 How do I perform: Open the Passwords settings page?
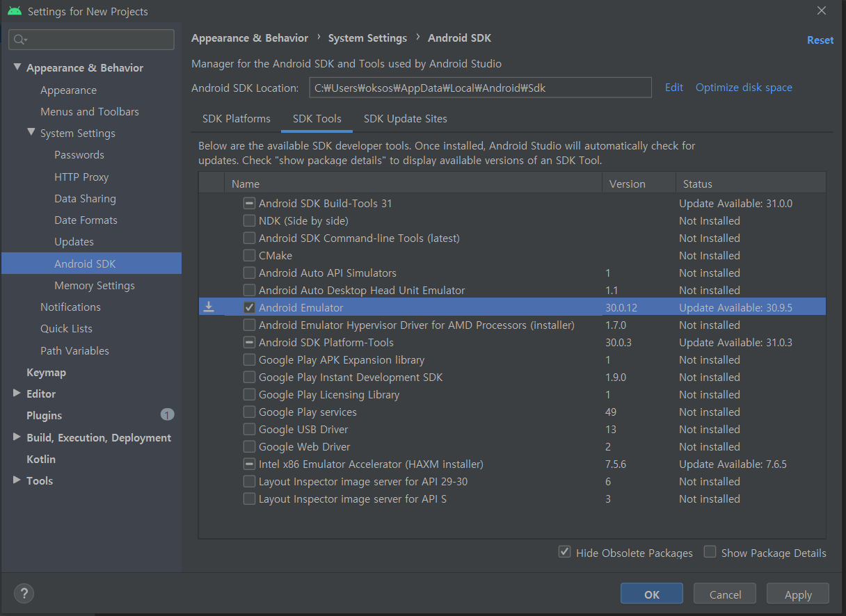pyautogui.click(x=79, y=155)
